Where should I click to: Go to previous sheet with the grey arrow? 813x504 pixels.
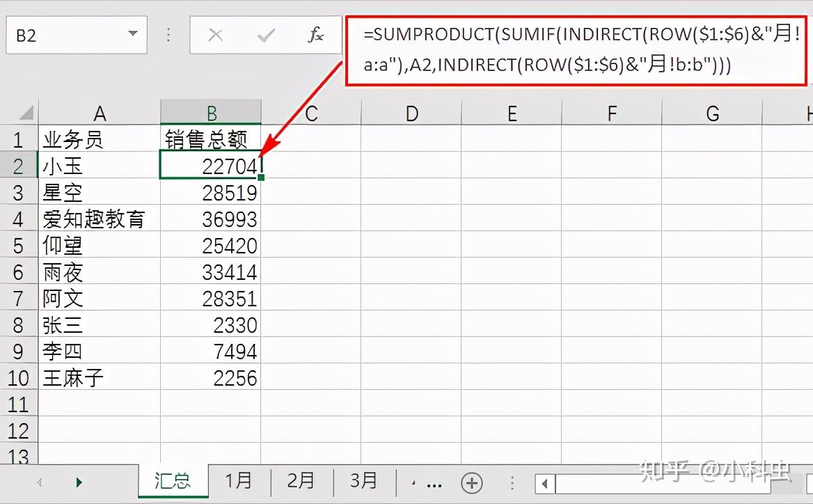(40, 482)
